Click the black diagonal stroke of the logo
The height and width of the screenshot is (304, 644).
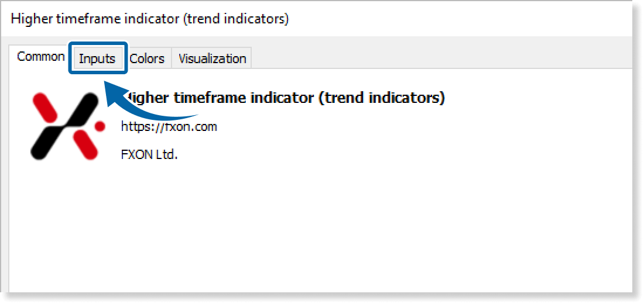click(64, 127)
